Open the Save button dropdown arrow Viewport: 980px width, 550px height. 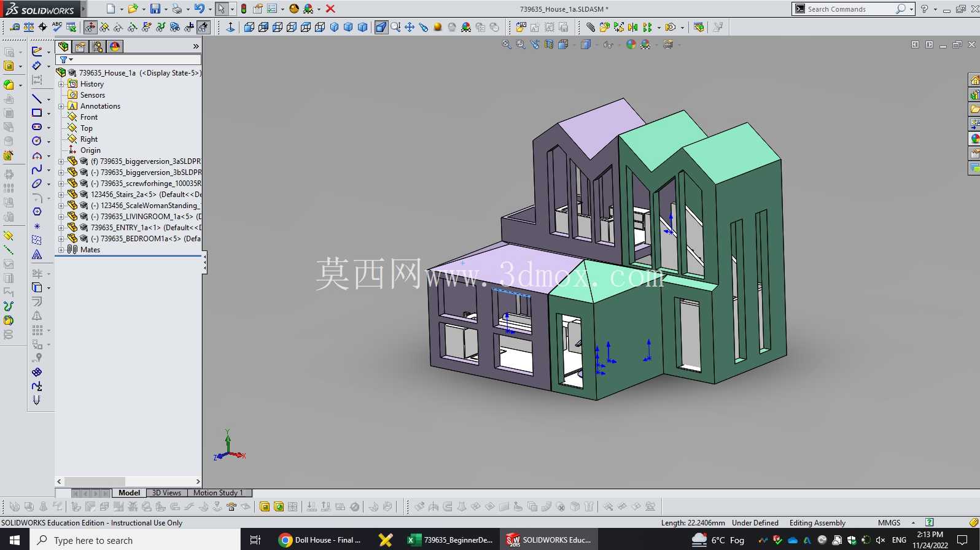[166, 9]
